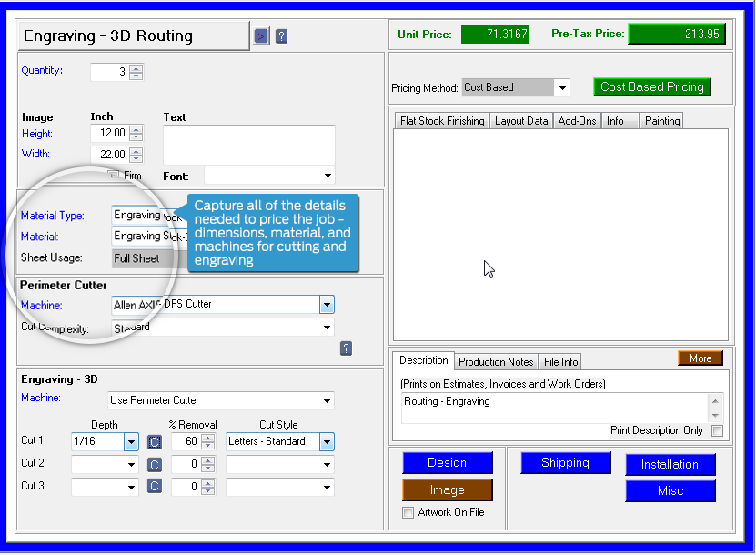Expand the Pricing Method dropdown

point(562,88)
